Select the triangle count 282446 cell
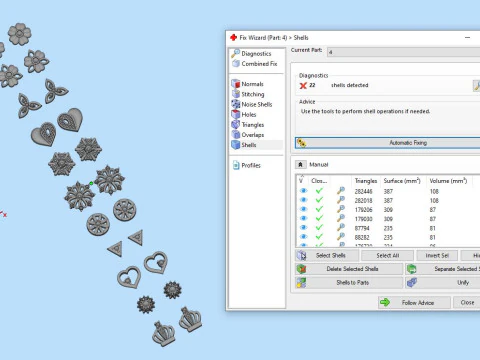This screenshot has height=360, width=480. coord(363,191)
